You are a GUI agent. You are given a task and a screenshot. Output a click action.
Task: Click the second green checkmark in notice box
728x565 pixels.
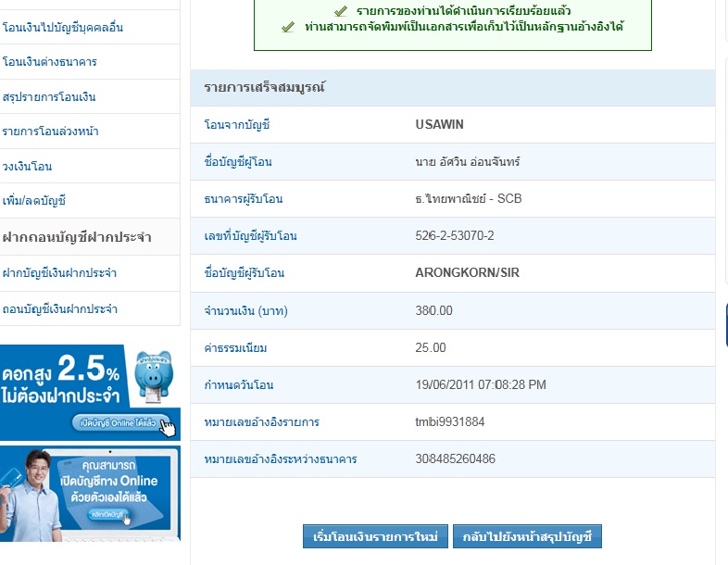click(x=288, y=27)
